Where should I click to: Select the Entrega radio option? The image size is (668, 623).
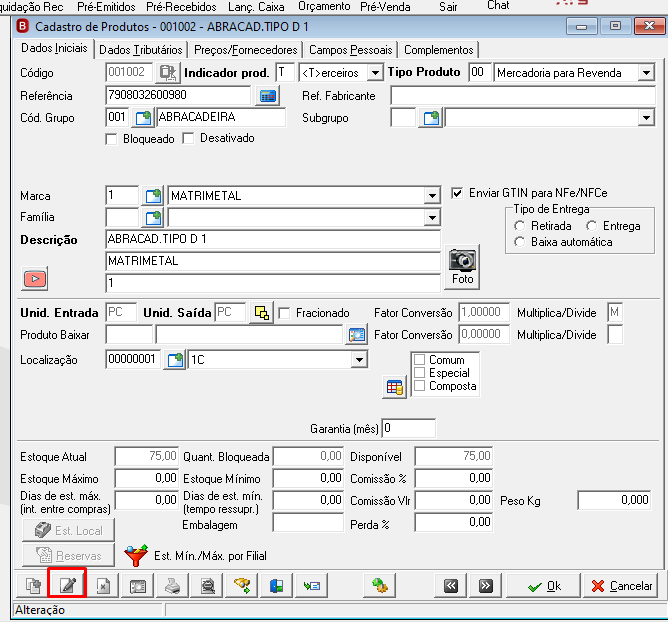(591, 226)
